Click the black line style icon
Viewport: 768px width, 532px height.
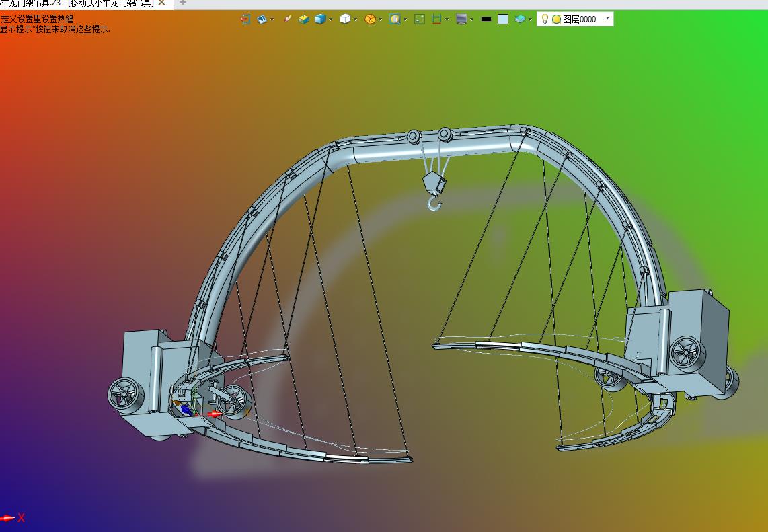click(x=486, y=19)
